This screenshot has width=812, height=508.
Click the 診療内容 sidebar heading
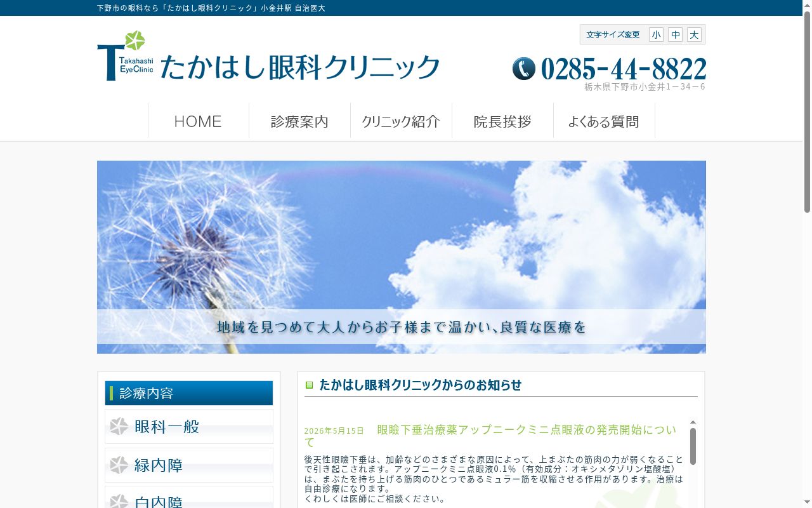(x=189, y=393)
